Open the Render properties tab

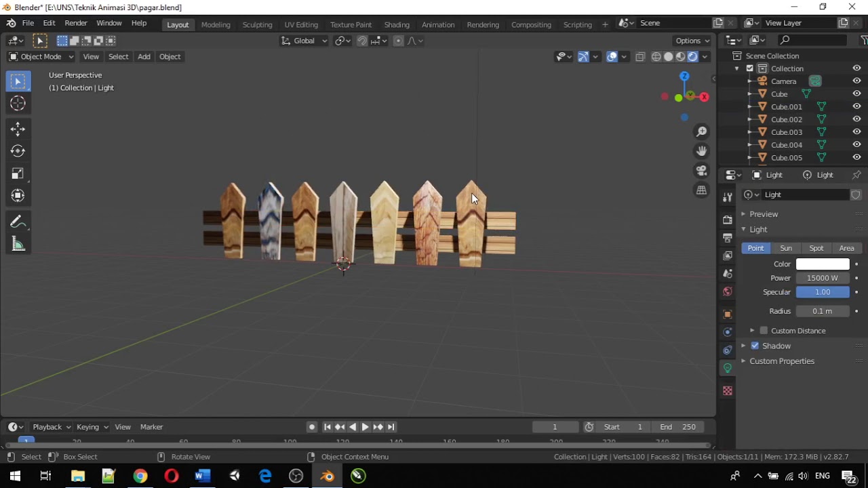[728, 220]
